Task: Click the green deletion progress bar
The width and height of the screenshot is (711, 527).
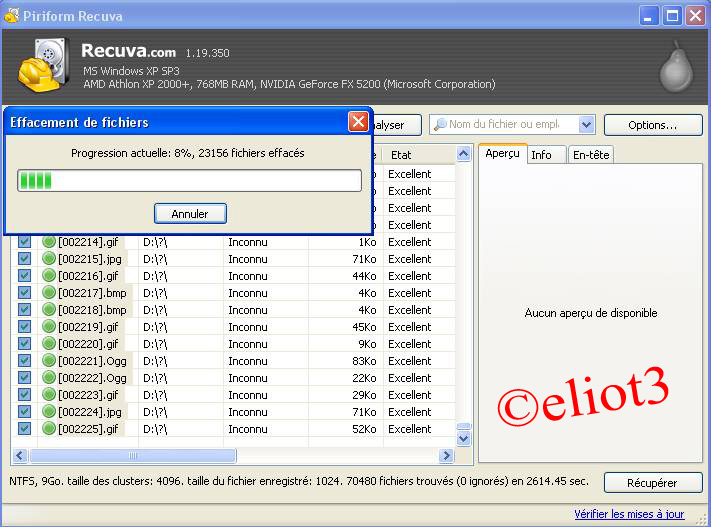Action: [190, 181]
